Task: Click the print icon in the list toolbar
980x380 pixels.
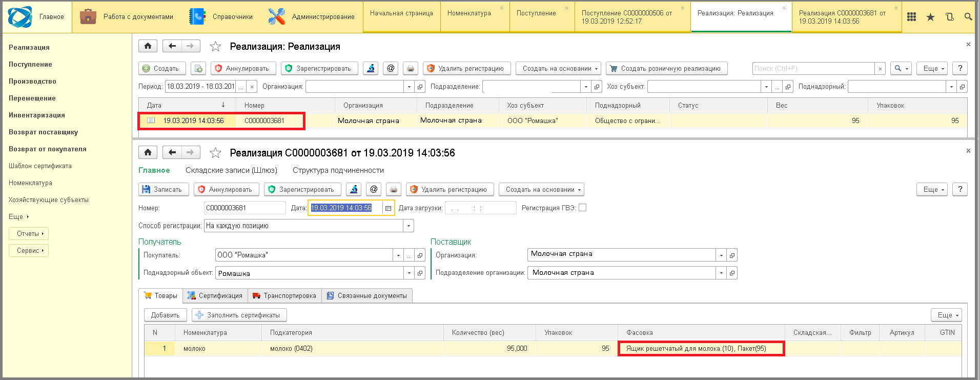Action: [x=410, y=68]
